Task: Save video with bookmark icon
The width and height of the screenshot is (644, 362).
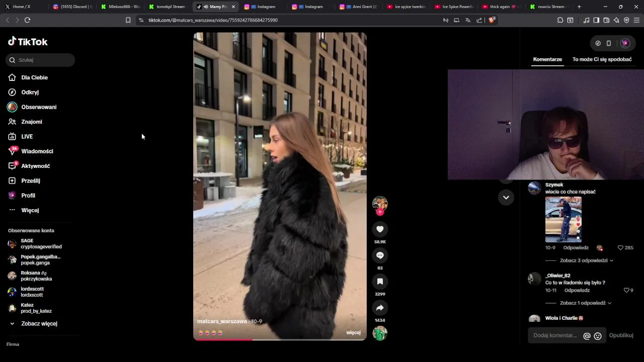Action: (380, 282)
